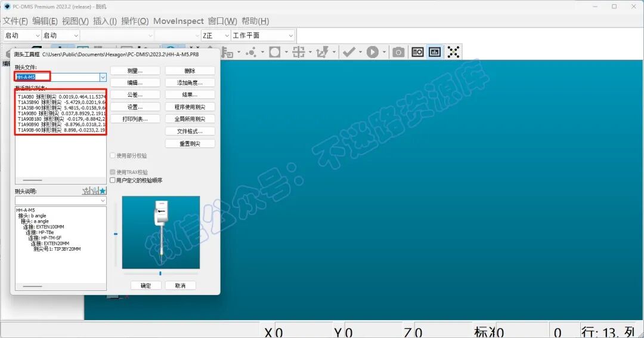Screen dimensions: 644x338
Task: Toggle 使用TRAX校验 checkbox
Action: tap(113, 172)
